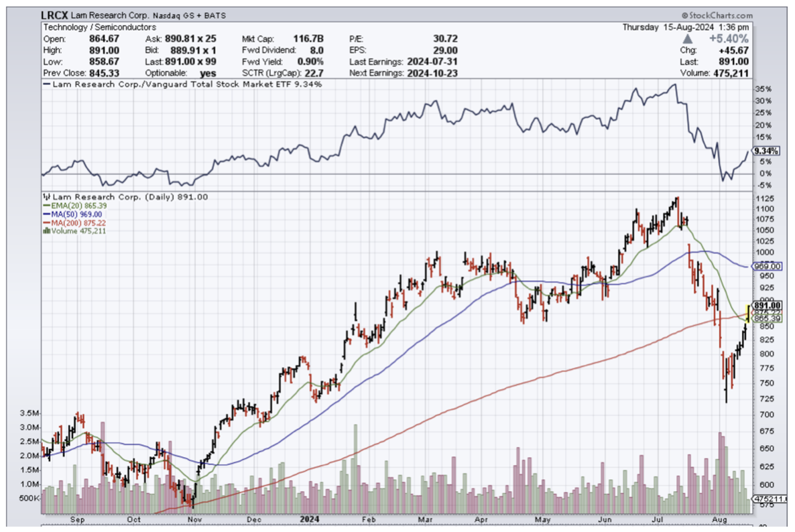Click the 475211 volume axis tag
This screenshot has width=795, height=532.
point(769,498)
